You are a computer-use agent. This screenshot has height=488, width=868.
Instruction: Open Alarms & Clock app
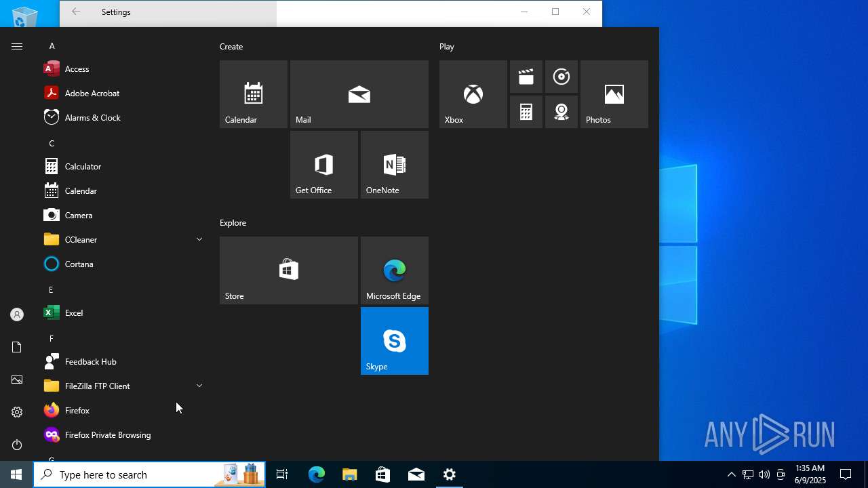coord(122,117)
